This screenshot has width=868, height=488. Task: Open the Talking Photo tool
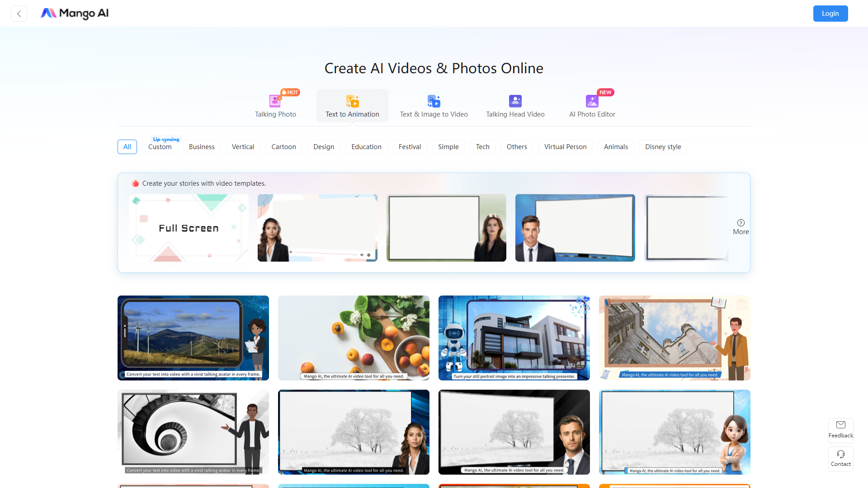click(x=275, y=106)
